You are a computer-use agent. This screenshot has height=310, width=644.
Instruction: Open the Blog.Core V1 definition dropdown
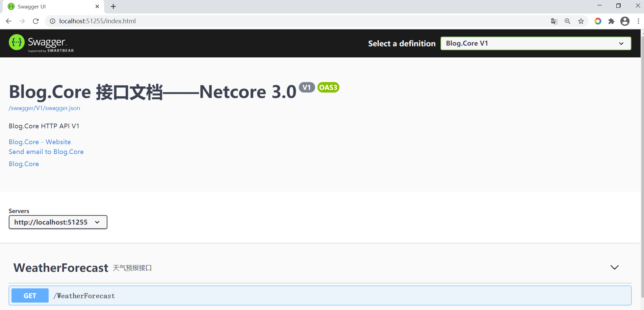click(x=536, y=43)
